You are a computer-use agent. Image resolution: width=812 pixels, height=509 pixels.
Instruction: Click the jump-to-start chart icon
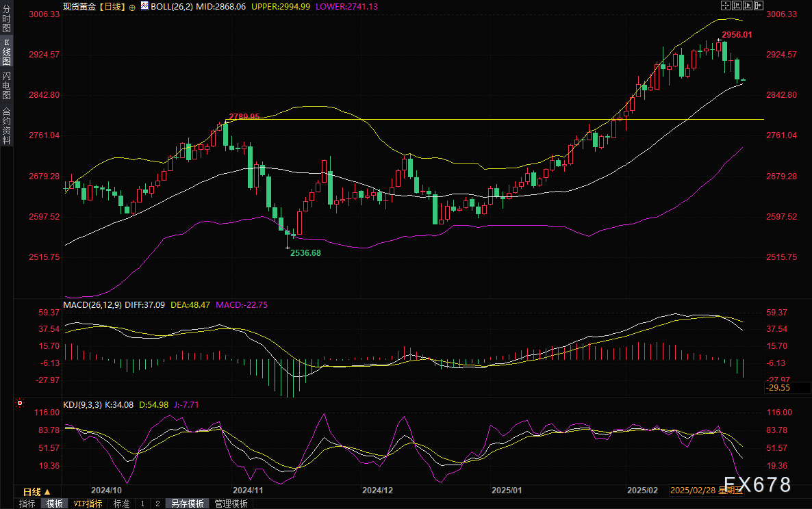pos(736,5)
